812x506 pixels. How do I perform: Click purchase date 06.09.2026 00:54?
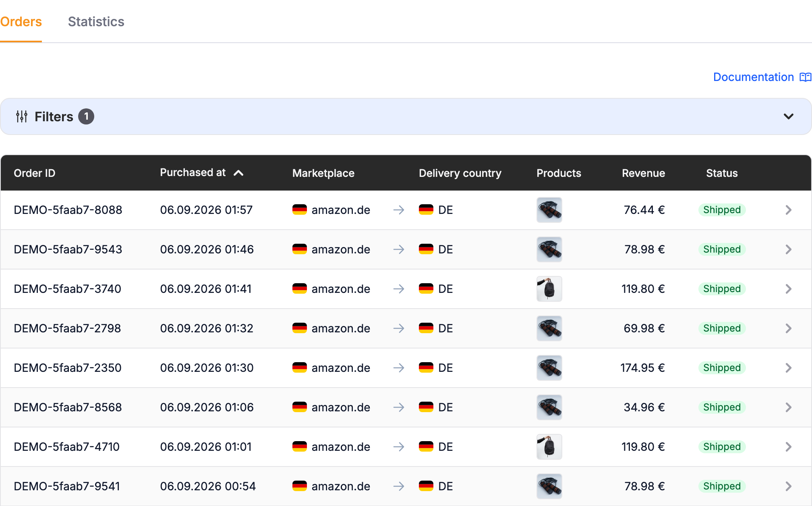tap(208, 486)
